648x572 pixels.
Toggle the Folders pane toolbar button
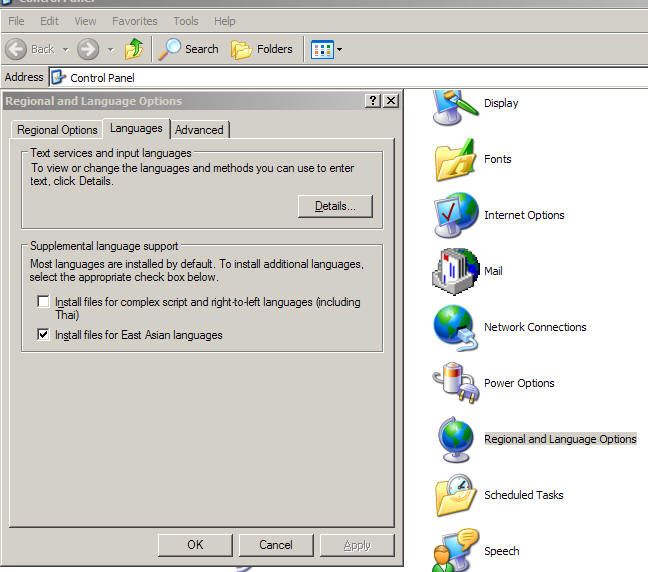(262, 49)
